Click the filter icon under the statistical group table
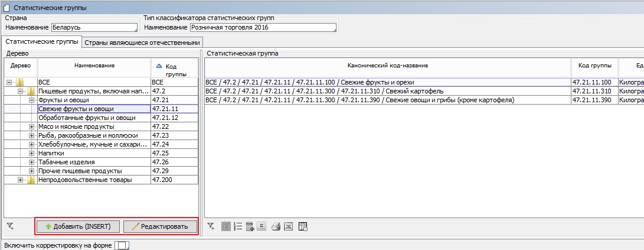 (x=212, y=226)
